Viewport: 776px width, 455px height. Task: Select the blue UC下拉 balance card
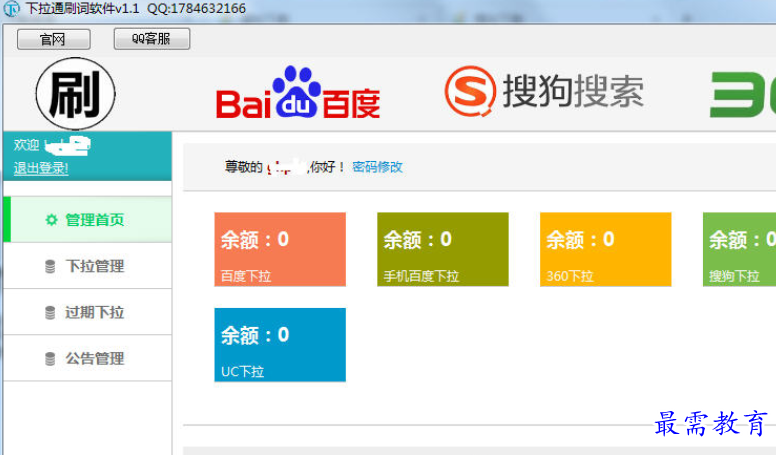click(280, 345)
